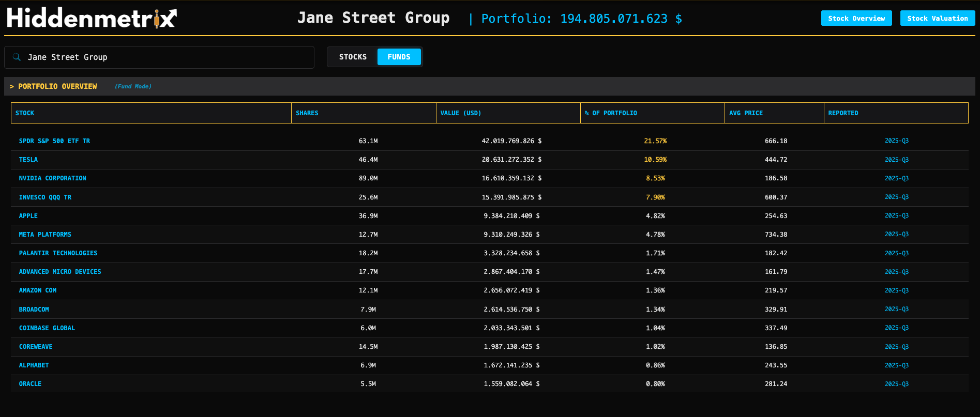
Task: Collapse the Portfolio Overview section
Action: pyautogui.click(x=53, y=86)
